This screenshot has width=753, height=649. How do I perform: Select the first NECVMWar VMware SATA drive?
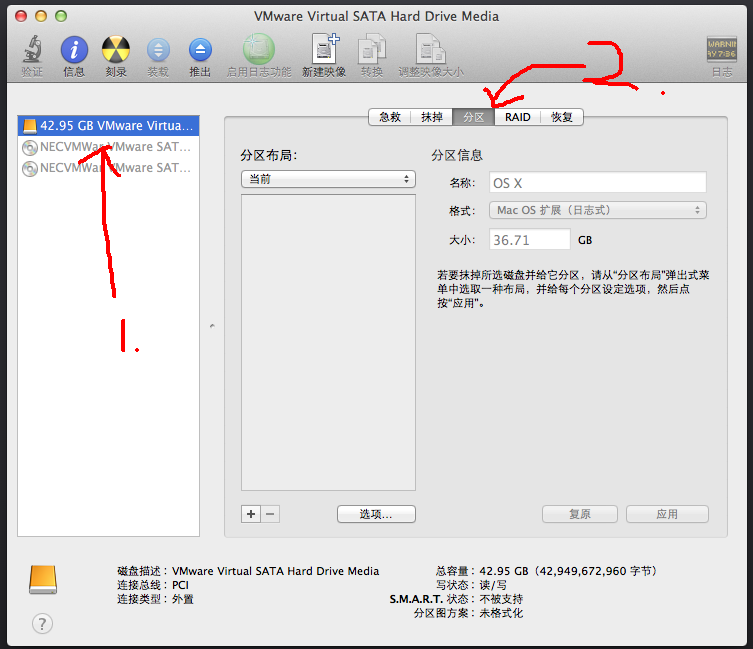109,147
